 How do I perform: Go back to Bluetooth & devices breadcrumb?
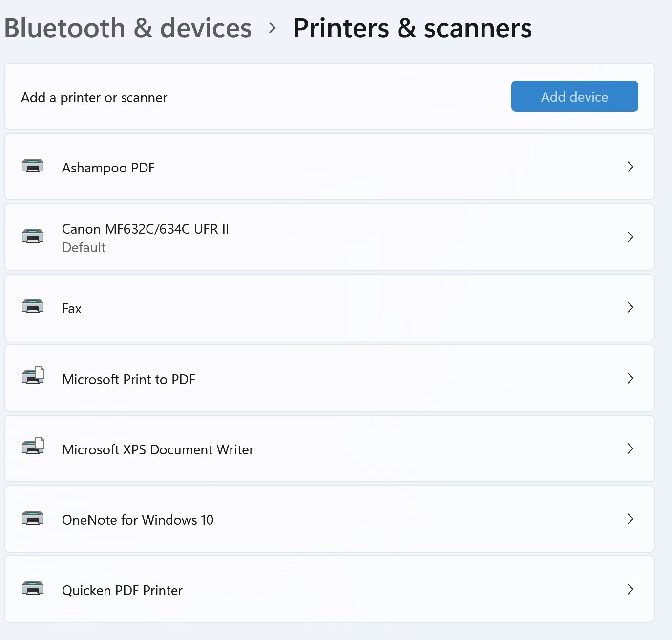(x=128, y=28)
